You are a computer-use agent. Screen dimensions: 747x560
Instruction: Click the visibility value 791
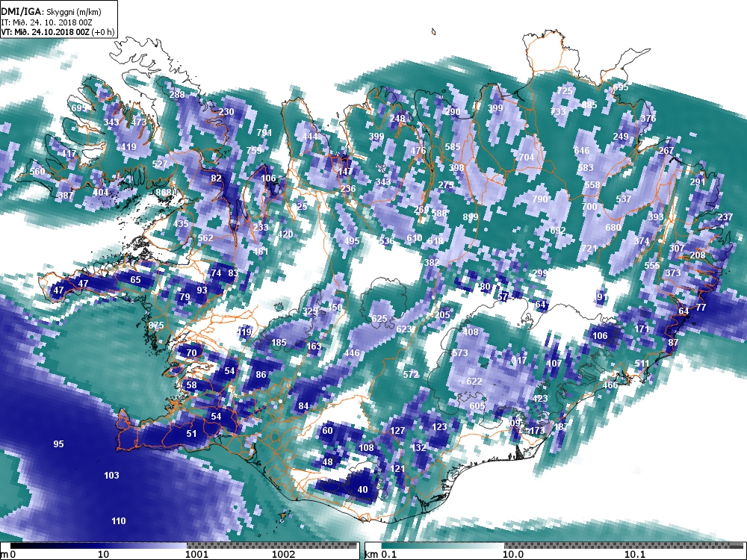coord(264,133)
